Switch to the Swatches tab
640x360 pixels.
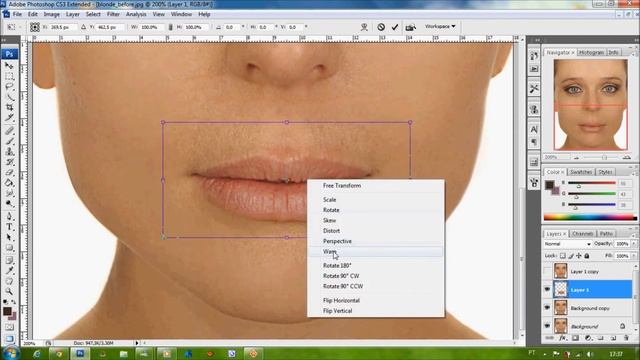pyautogui.click(x=581, y=172)
